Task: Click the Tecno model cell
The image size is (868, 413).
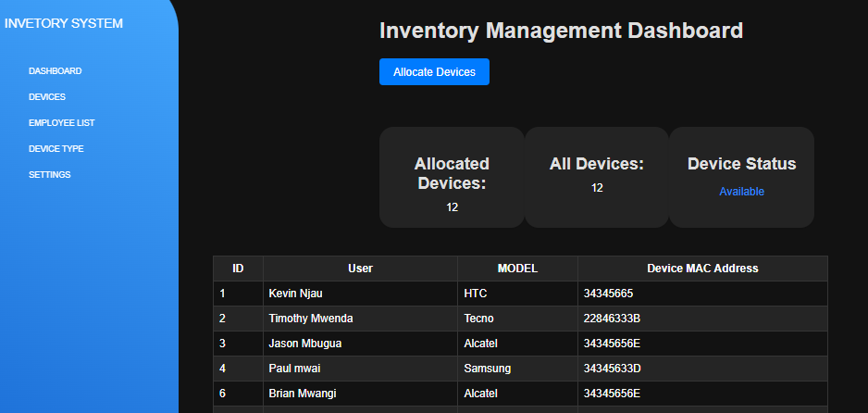Action: coord(517,319)
